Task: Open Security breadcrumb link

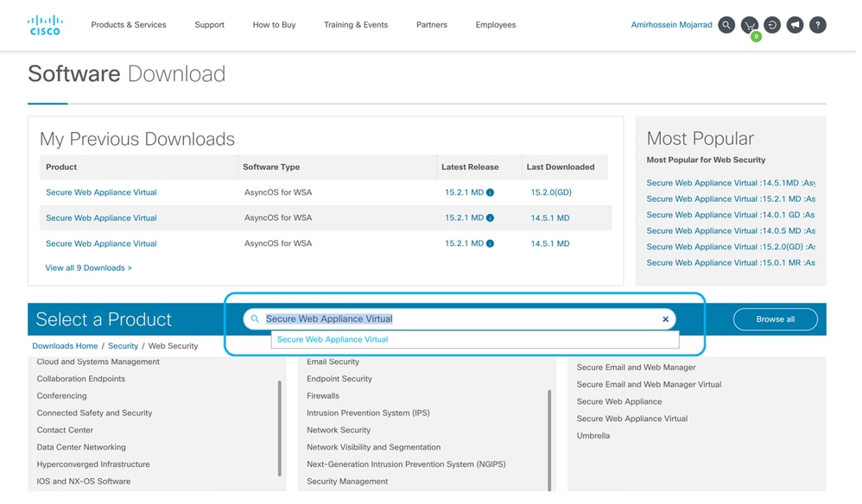Action: (x=124, y=348)
